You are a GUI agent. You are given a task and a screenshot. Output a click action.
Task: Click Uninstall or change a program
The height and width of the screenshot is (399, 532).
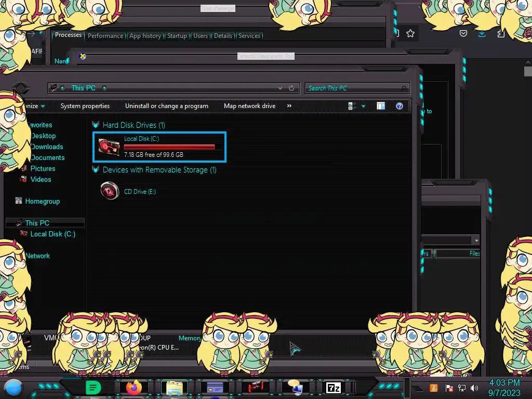click(167, 106)
